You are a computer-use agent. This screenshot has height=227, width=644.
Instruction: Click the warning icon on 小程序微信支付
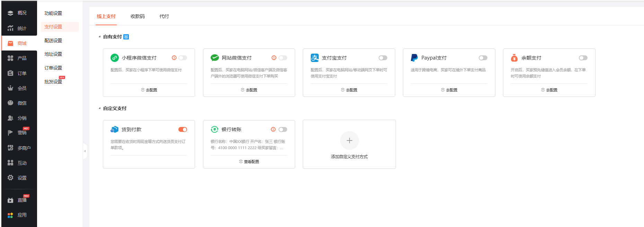(x=174, y=58)
